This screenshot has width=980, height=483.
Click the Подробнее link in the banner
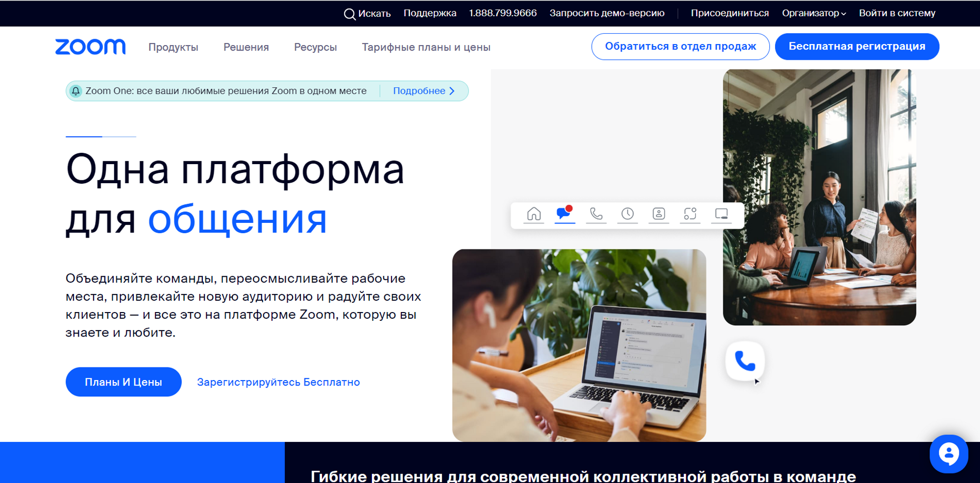(419, 91)
